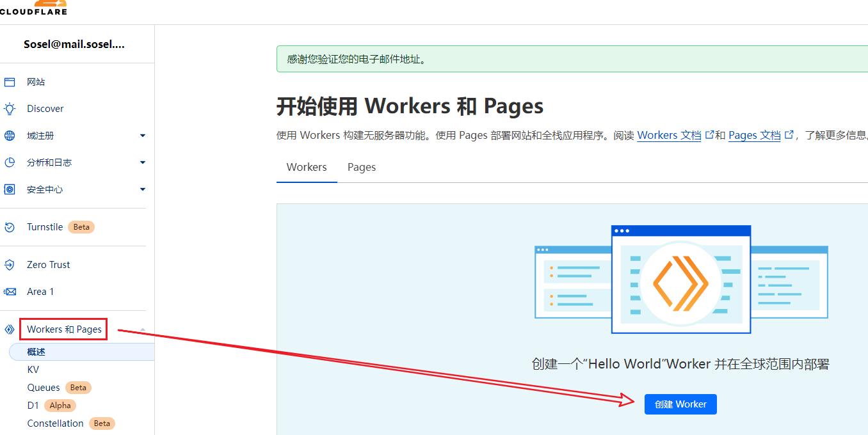868x435 pixels.
Task: Switch to the Workers tab
Action: tap(307, 167)
